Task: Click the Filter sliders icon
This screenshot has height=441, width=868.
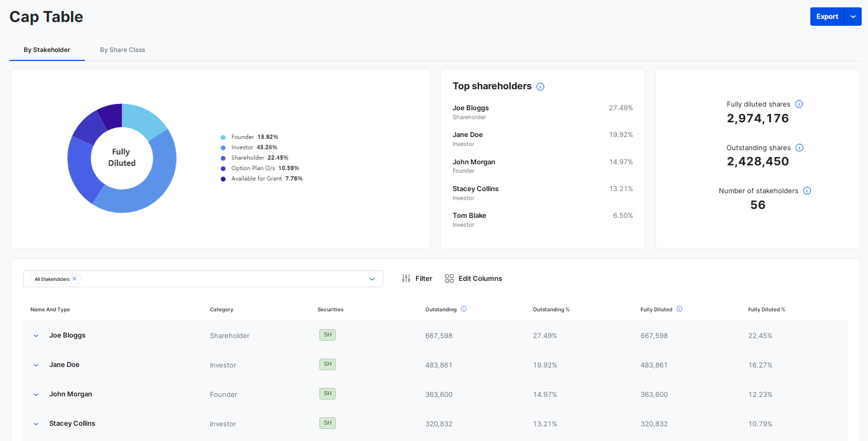Action: 406,279
